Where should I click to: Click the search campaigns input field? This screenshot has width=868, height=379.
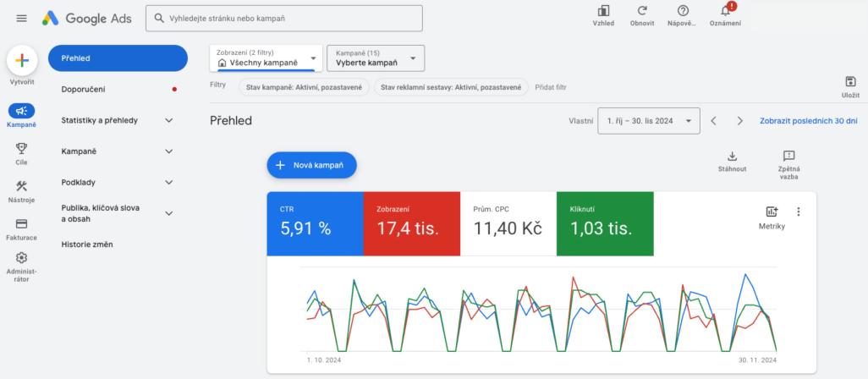(x=284, y=19)
